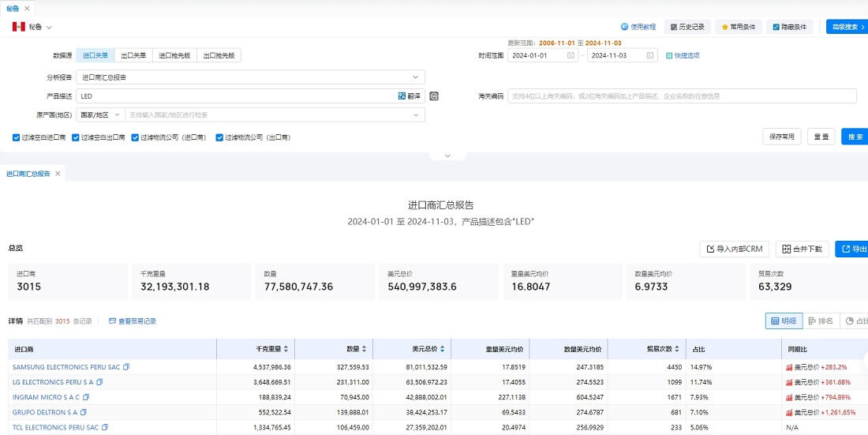Click copy icon next to SAMSUNG ELECTRONICS PERU SAC
The image size is (868, 435).
(x=126, y=367)
